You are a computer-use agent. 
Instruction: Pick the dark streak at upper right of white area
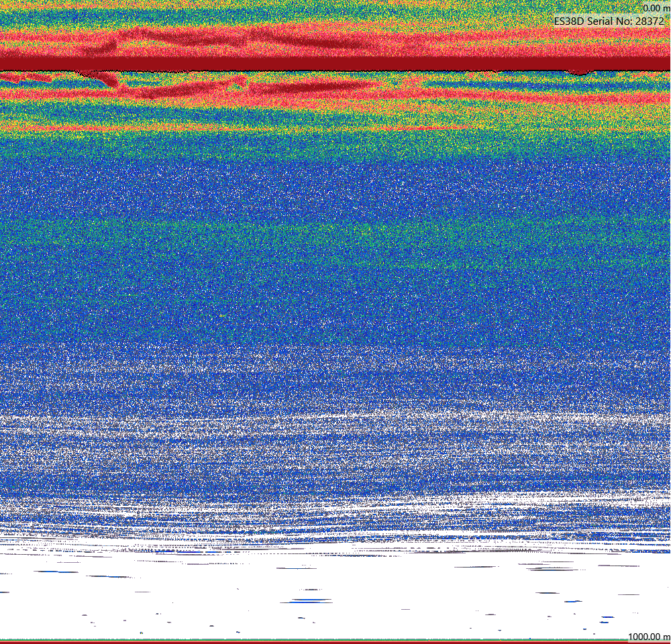pyautogui.click(x=552, y=569)
